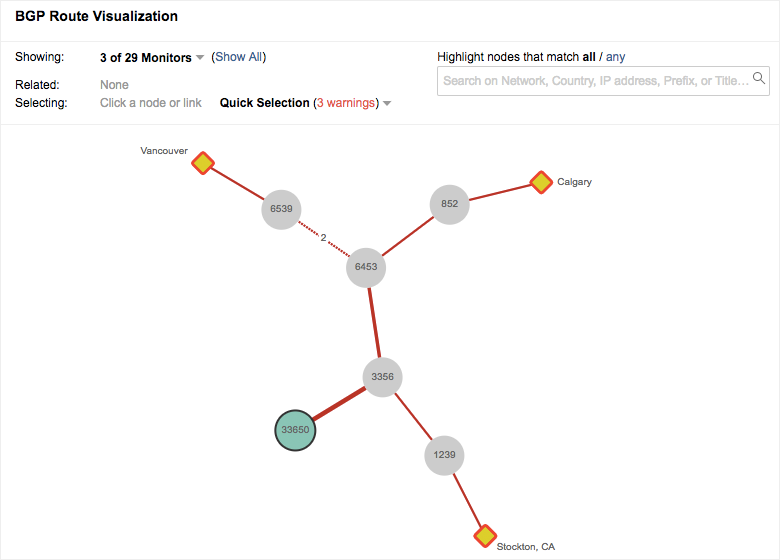Click the "3 warnings" link text
This screenshot has height=560, width=780.
pyautogui.click(x=345, y=103)
